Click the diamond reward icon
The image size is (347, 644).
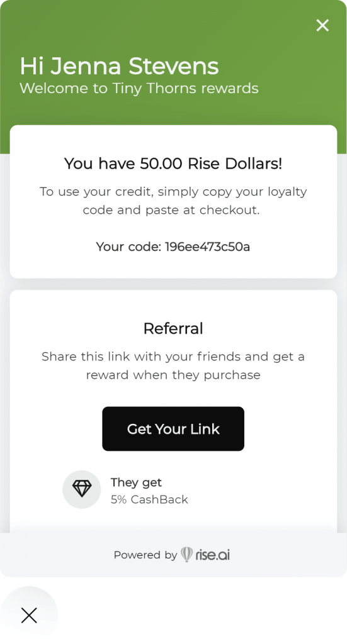click(x=82, y=489)
